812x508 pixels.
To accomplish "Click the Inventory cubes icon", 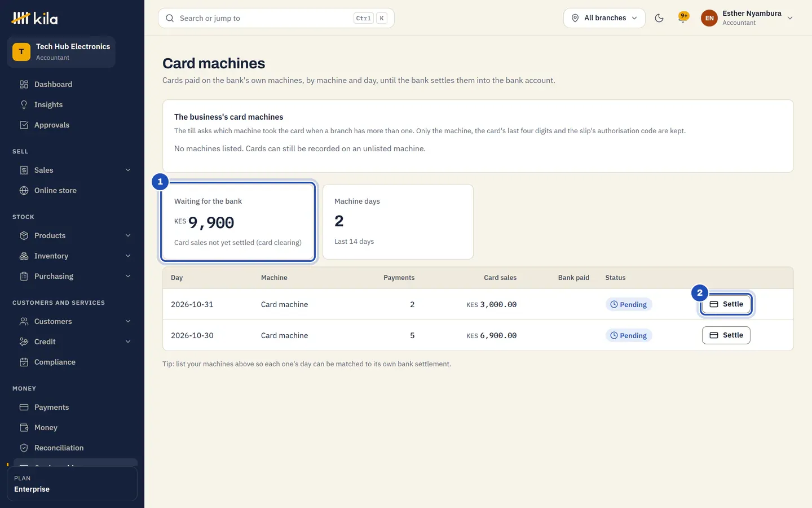I will [x=24, y=256].
